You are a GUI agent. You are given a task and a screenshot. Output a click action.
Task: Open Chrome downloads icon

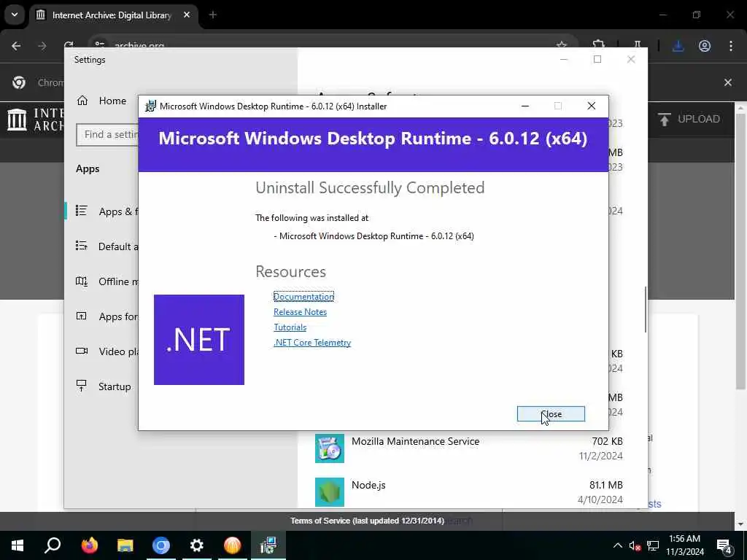click(x=678, y=46)
